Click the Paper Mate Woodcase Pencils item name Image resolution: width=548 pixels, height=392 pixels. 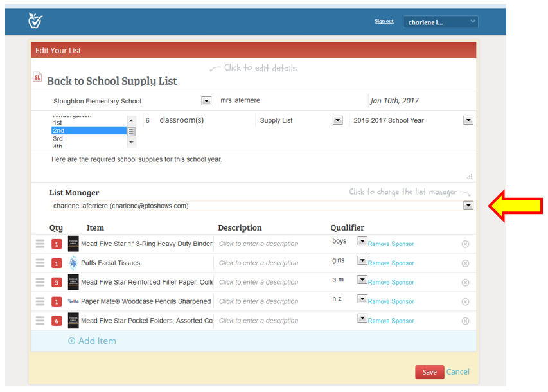[x=146, y=301]
